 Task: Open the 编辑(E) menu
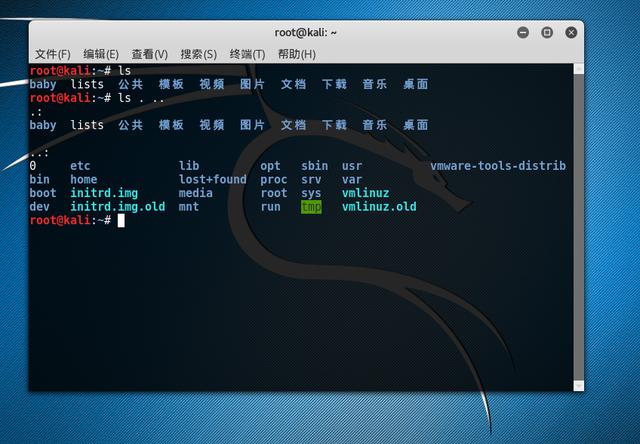[x=100, y=54]
